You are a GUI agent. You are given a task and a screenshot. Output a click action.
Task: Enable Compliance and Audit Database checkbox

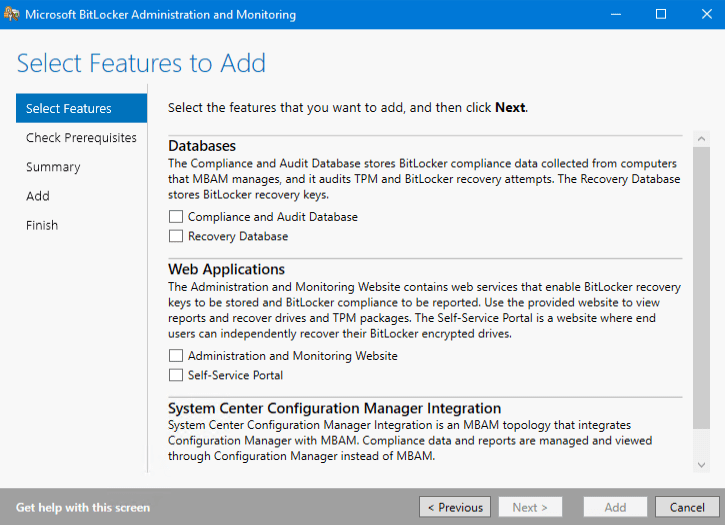pos(176,217)
